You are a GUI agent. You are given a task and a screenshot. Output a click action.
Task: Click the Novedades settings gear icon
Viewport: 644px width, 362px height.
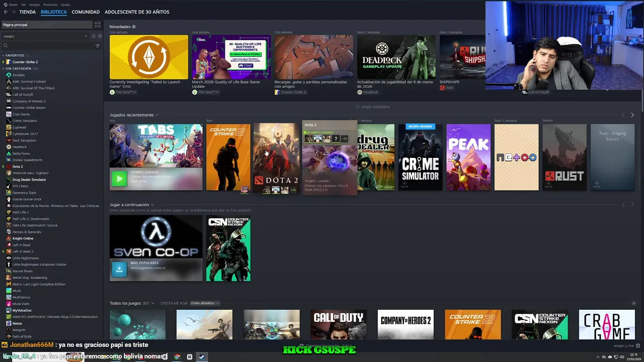point(134,27)
